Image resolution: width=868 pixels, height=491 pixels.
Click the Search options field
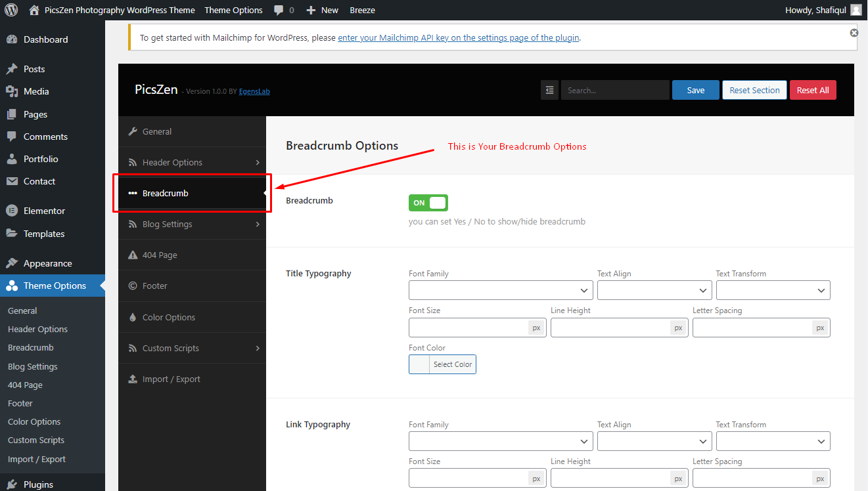[x=615, y=90]
